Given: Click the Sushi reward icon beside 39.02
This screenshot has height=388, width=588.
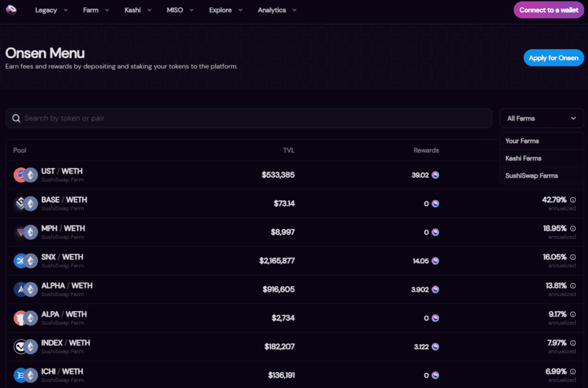Looking at the screenshot, I should click(x=435, y=175).
